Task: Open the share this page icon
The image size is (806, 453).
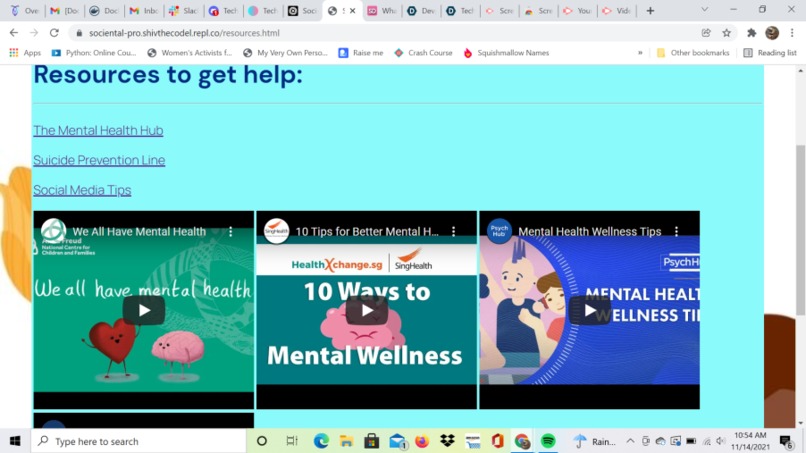Action: pyautogui.click(x=706, y=33)
